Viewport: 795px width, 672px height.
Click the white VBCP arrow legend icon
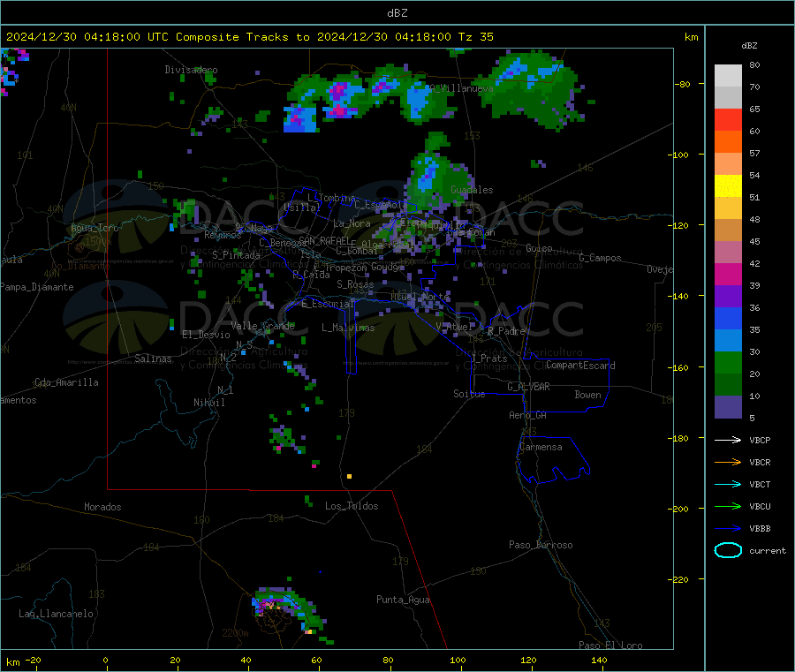(728, 440)
